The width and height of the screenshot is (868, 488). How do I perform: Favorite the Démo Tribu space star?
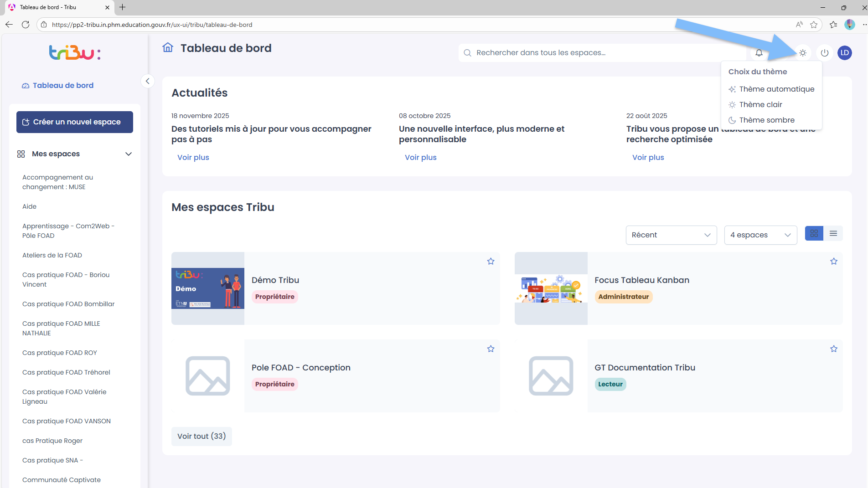[x=491, y=261]
